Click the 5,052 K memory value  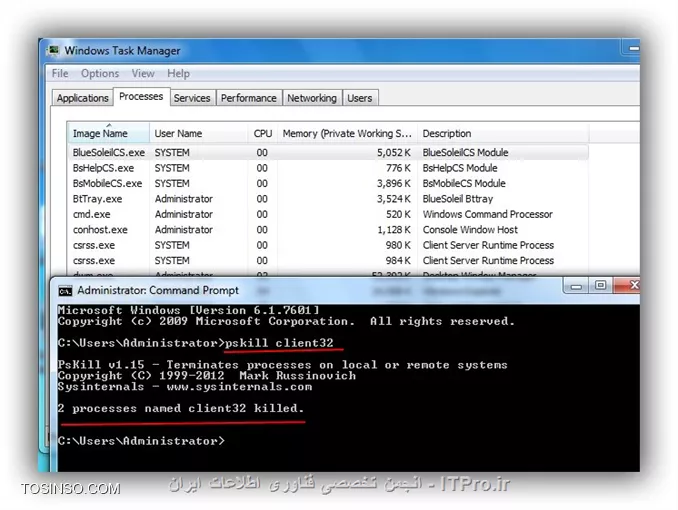coord(393,153)
